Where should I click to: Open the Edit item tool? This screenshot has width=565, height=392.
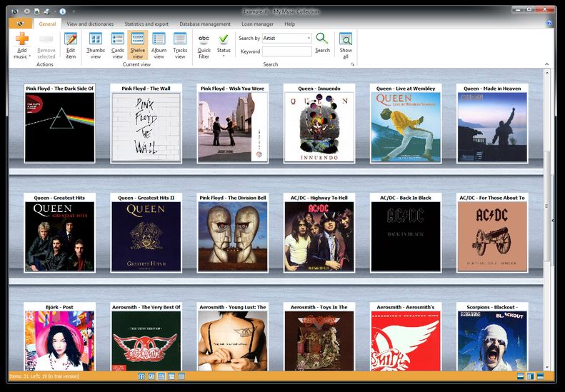pyautogui.click(x=71, y=46)
